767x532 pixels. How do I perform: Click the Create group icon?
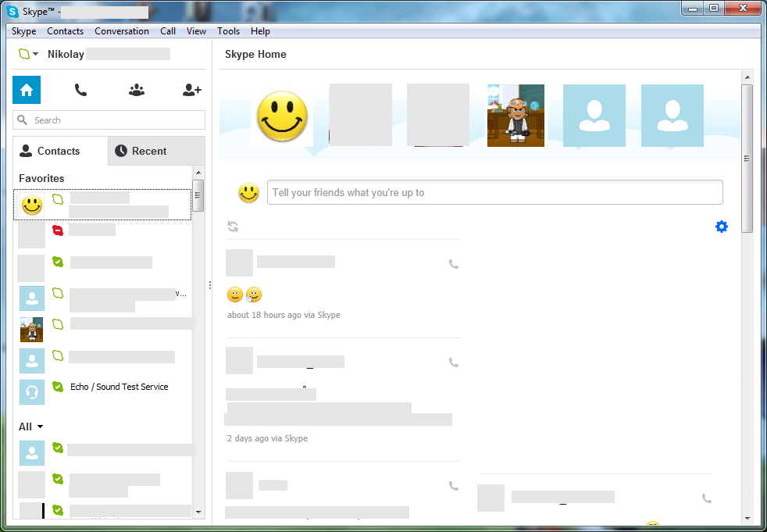tap(137, 90)
